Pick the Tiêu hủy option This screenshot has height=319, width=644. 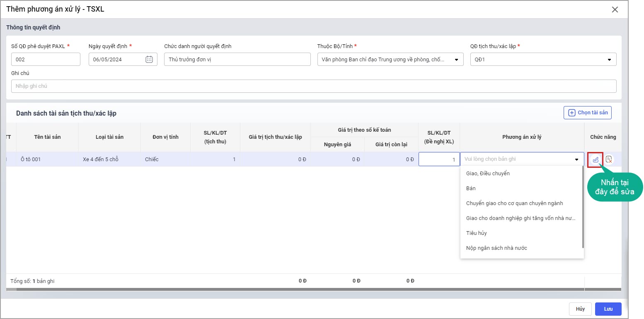coord(477,233)
